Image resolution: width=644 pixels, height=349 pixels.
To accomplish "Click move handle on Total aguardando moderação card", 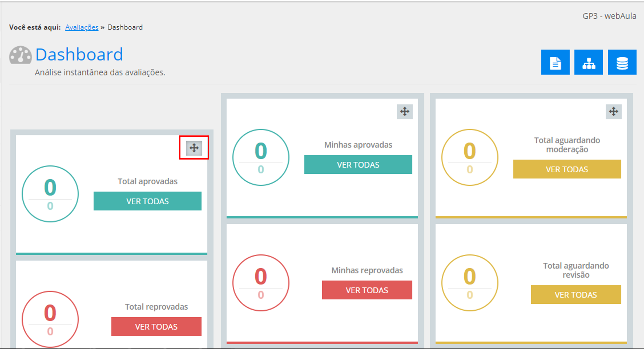I will (614, 111).
